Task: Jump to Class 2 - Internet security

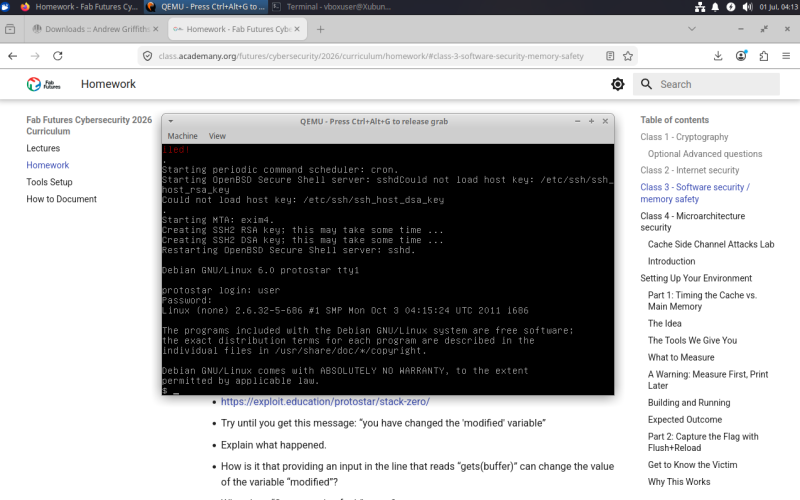Action: coord(689,170)
